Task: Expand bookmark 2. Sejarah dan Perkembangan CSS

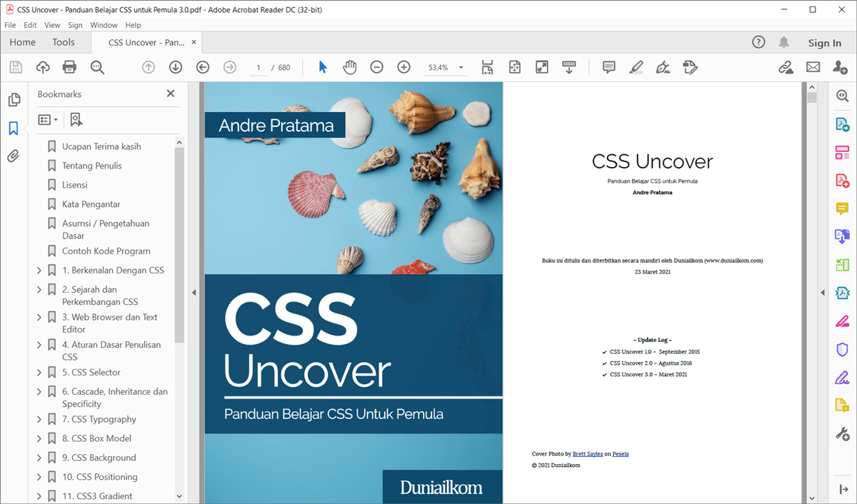Action: (x=39, y=290)
